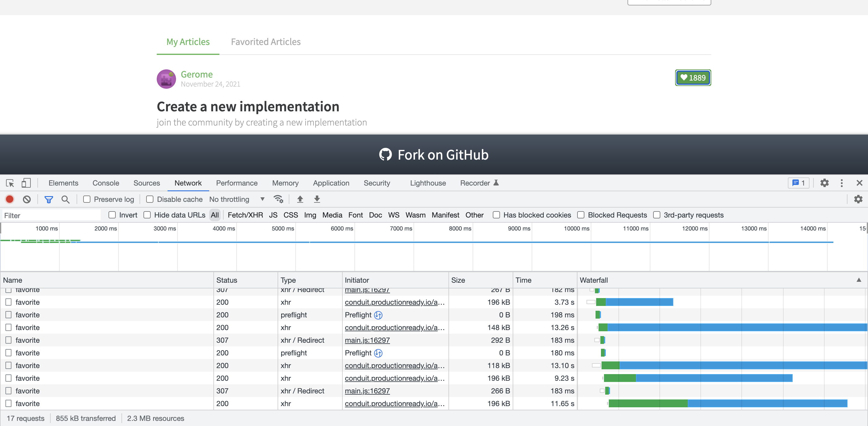Enable the Preserve log checkbox
Screen dimensions: 868x426
point(87,199)
